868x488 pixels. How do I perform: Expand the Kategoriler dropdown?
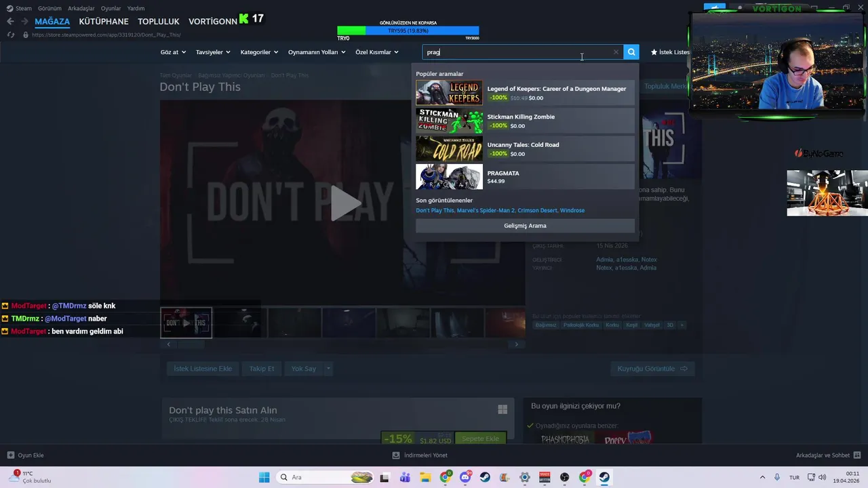point(259,52)
